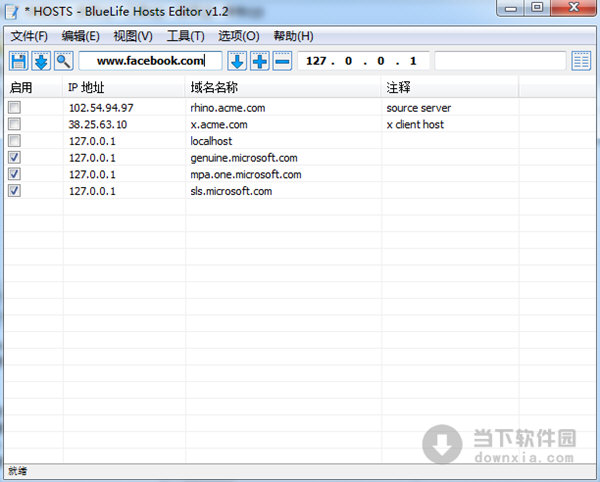Image resolution: width=600 pixels, height=482 pixels.
Task: Select the genuine.microsoft.com domain cell
Action: (244, 158)
